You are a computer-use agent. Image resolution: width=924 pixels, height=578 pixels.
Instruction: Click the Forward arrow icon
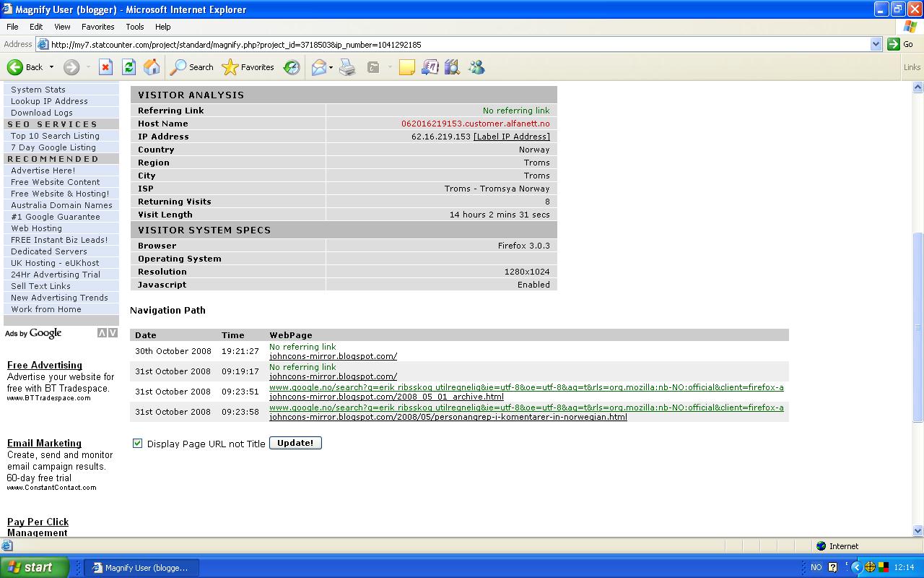click(x=71, y=67)
